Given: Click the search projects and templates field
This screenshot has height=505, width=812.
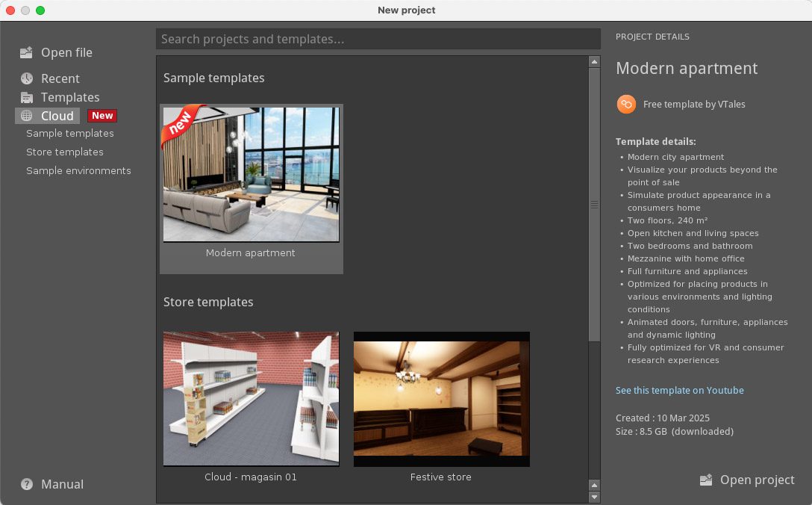Looking at the screenshot, I should point(378,39).
